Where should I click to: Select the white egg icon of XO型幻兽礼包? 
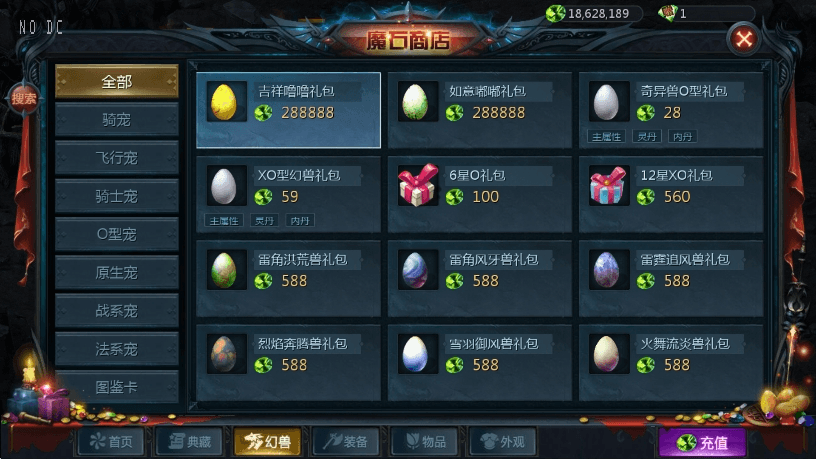click(224, 186)
